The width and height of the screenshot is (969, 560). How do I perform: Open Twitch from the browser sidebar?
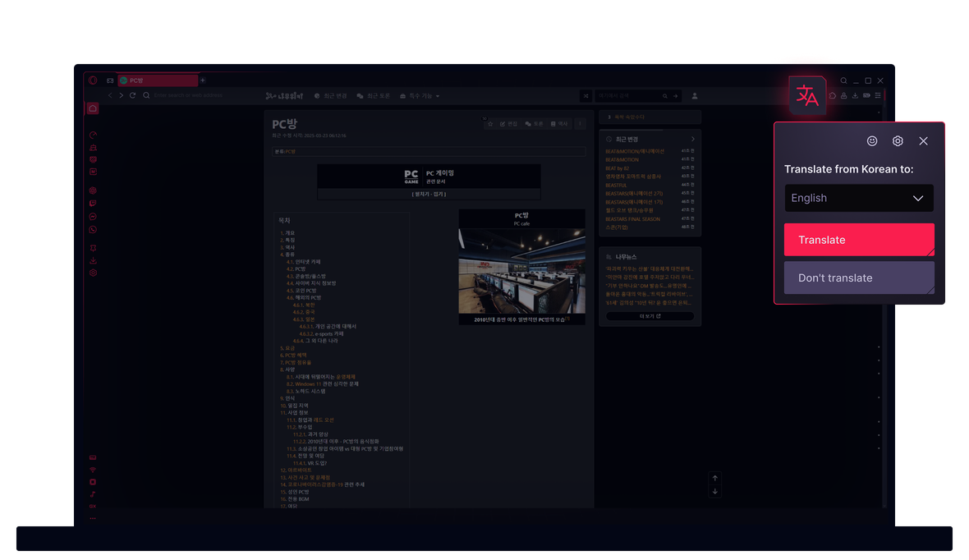pyautogui.click(x=93, y=203)
